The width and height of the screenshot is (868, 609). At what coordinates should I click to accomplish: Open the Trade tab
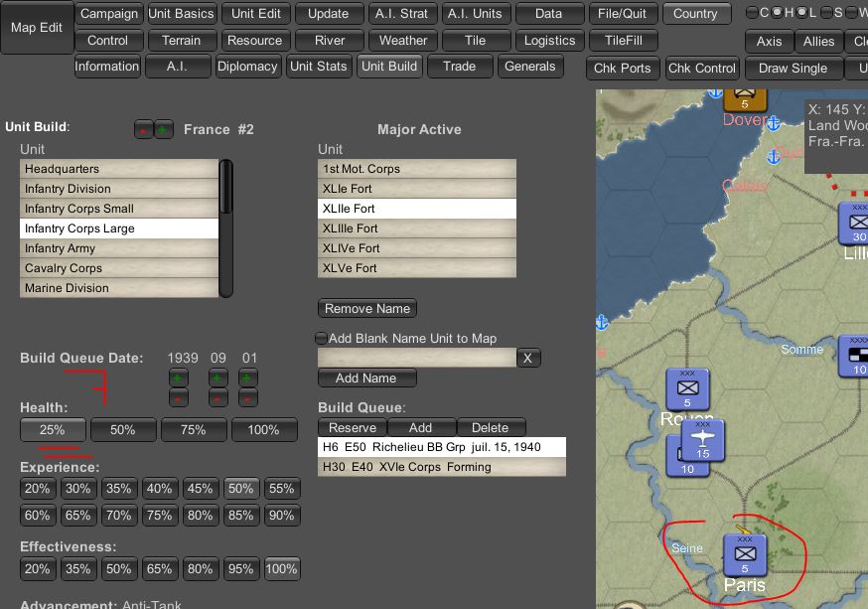pos(460,67)
